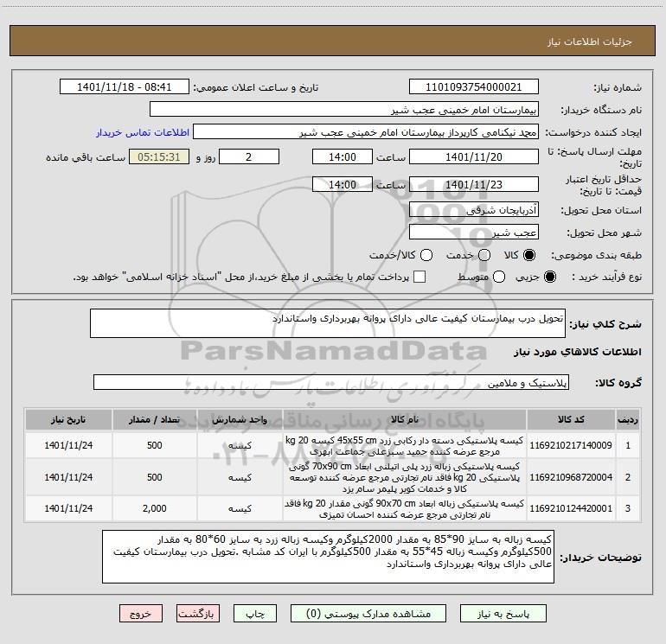Click the ردیف column header
666x644 pixels.
coord(628,419)
